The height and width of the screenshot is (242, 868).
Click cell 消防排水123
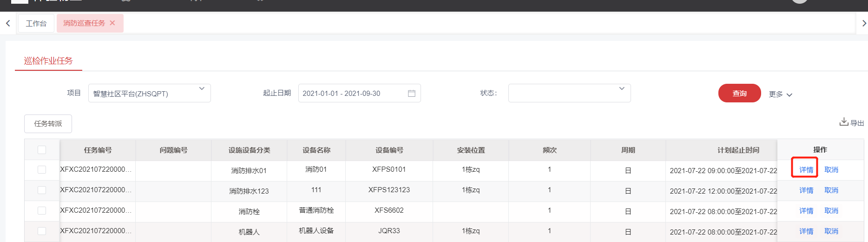click(x=249, y=191)
